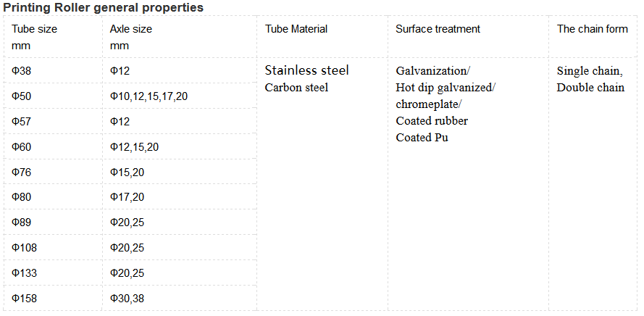Click the Axle size column header
The image size is (644, 316).
(131, 30)
